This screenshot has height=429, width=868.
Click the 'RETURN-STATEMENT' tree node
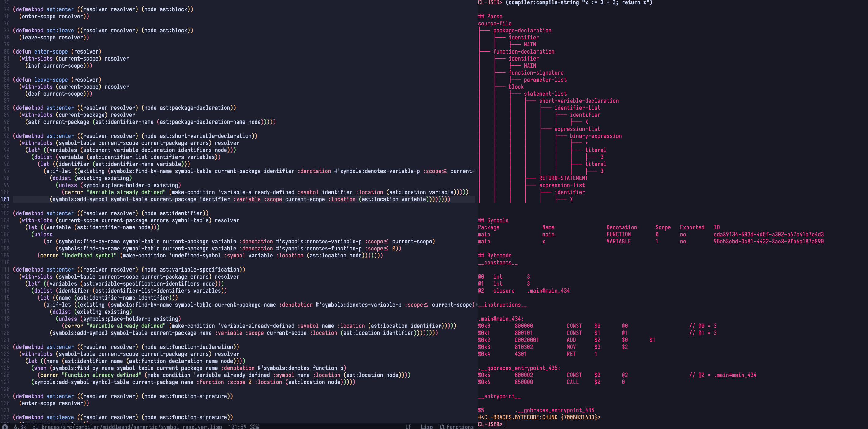(563, 178)
